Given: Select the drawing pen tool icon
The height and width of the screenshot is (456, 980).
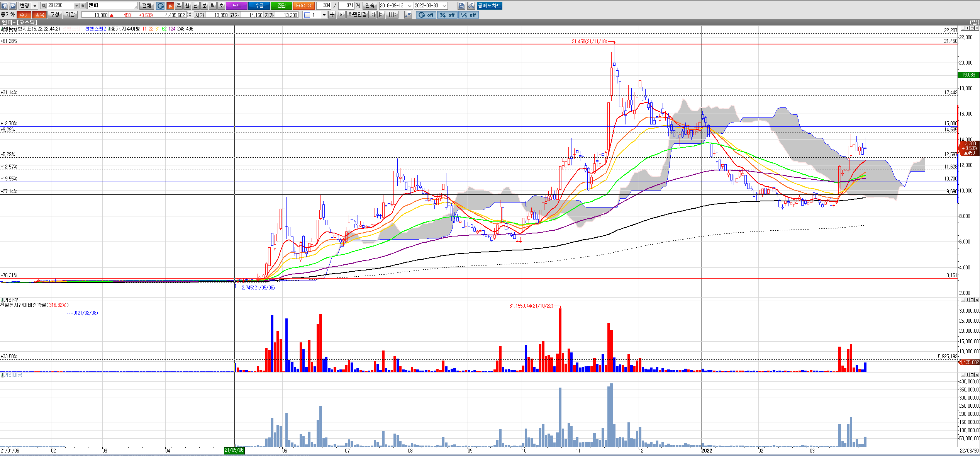Looking at the screenshot, I should 408,15.
